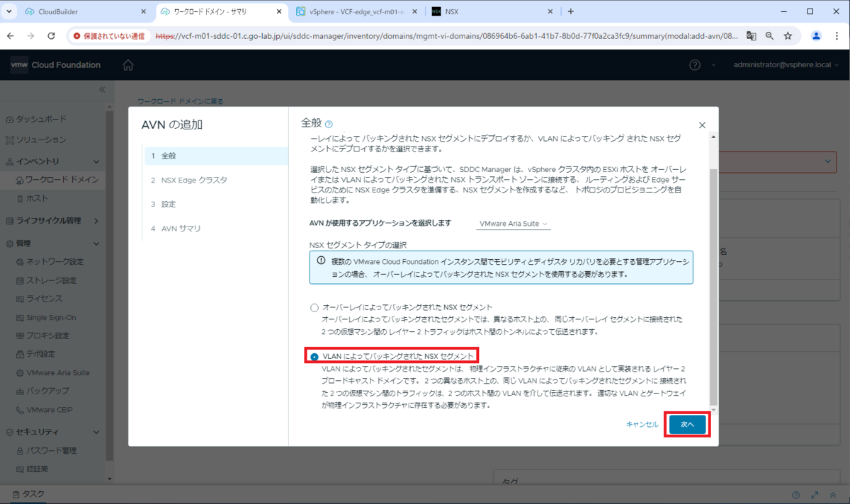Open the browser profile avatar icon
Image resolution: width=850 pixels, height=504 pixels.
(816, 35)
